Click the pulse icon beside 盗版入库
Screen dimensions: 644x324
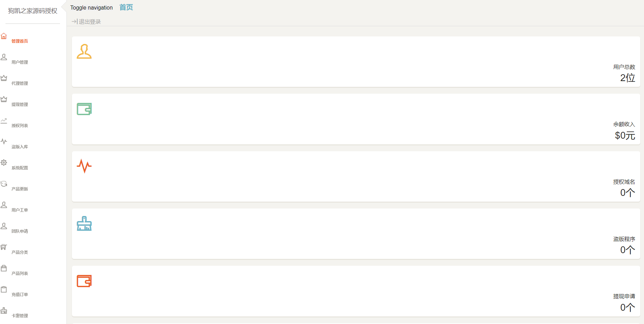click(4, 141)
